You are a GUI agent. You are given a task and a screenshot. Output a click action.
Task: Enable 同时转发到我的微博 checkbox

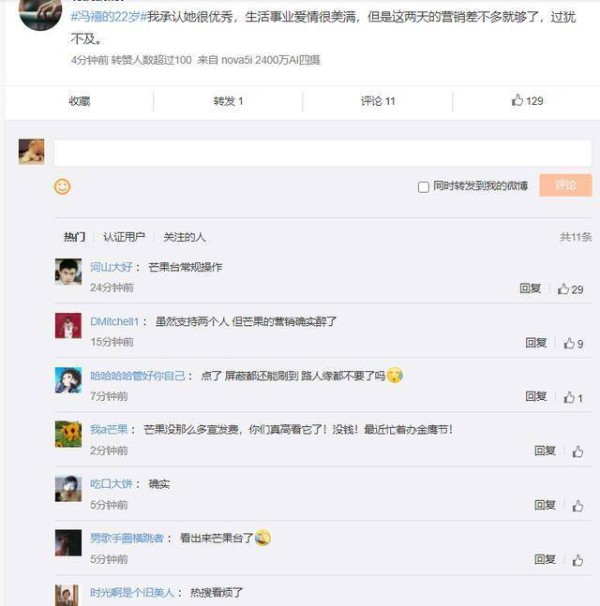pyautogui.click(x=423, y=187)
